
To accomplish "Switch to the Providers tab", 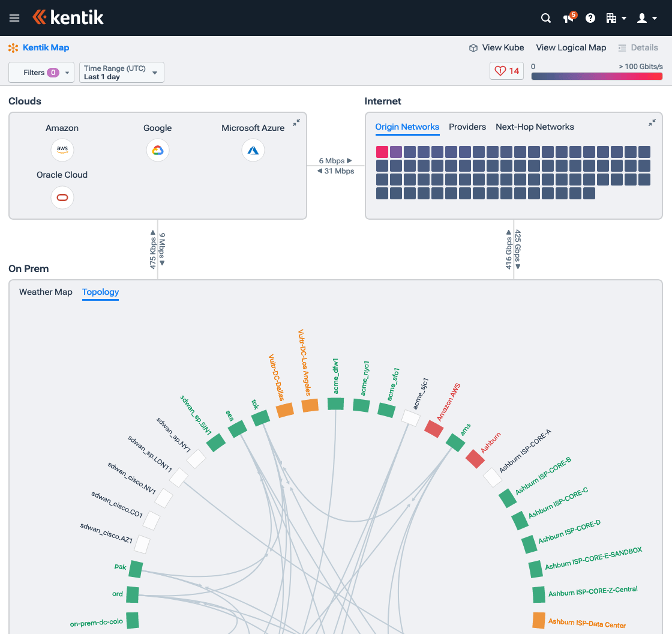I will pos(467,127).
